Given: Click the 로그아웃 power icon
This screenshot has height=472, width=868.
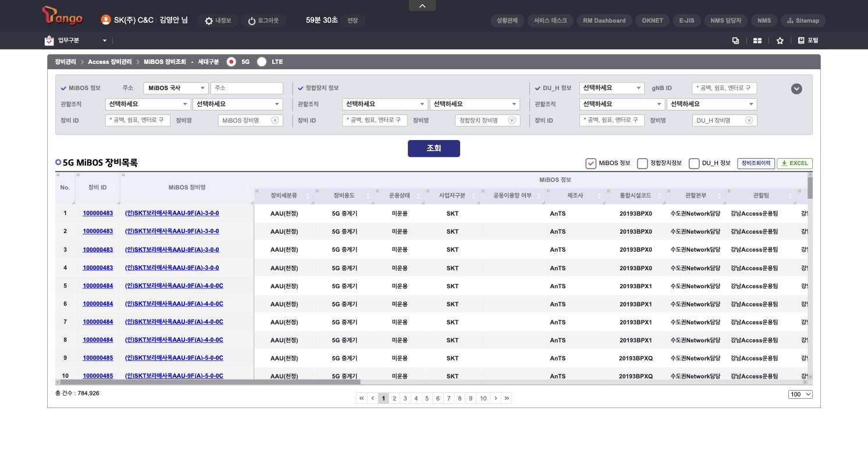Looking at the screenshot, I should click(252, 21).
